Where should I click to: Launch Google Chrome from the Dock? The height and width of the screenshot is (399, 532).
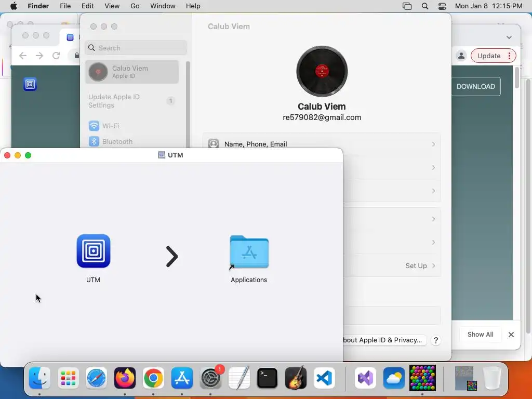[153, 378]
